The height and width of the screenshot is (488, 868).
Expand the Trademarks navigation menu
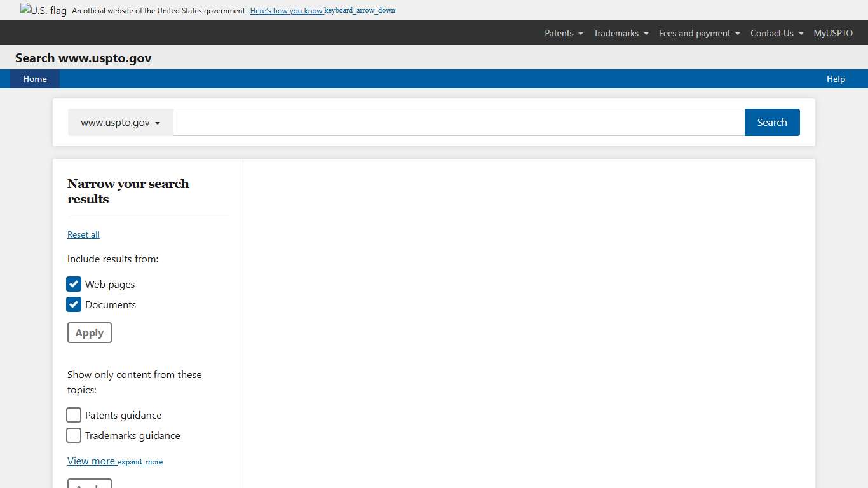(x=620, y=33)
